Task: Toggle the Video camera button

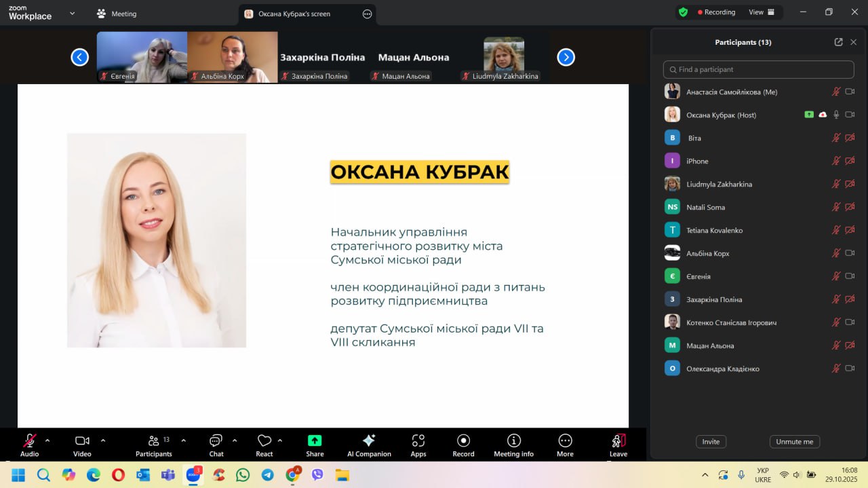Action: [82, 445]
